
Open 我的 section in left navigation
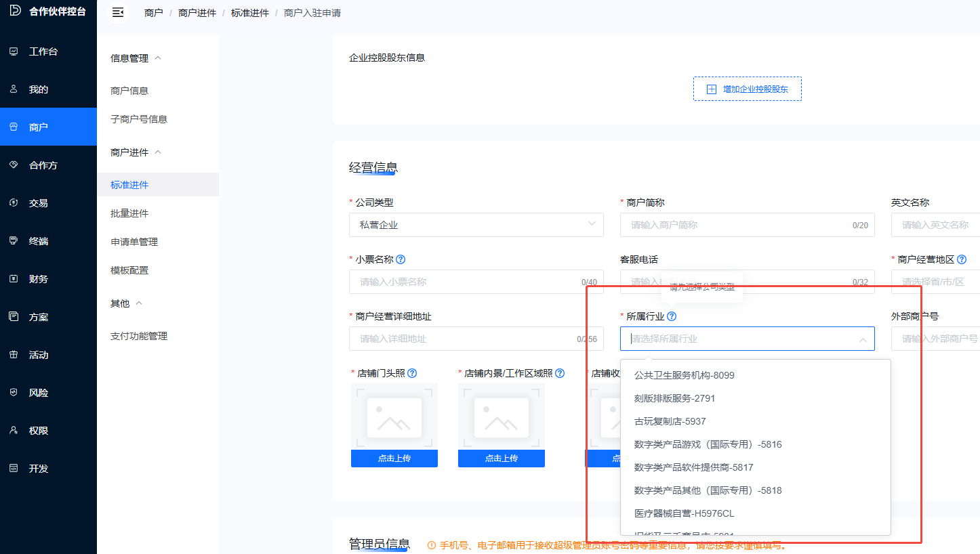38,89
